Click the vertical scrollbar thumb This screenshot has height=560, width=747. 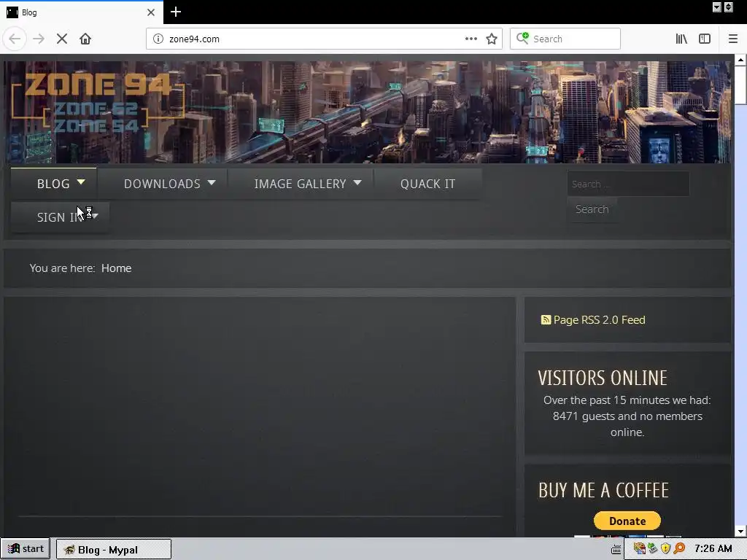click(740, 85)
